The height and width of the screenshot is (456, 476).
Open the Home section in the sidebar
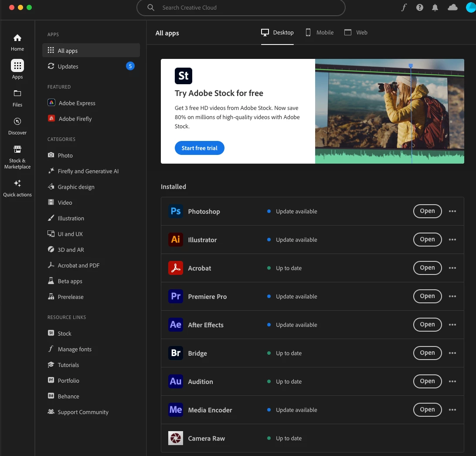tap(17, 42)
